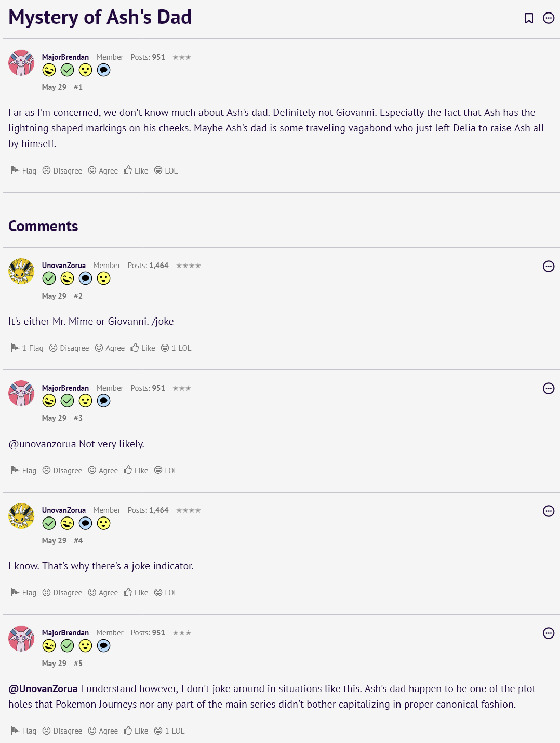Screen dimensions: 560x743
Task: Toggle Disagree on comment #4
Action: pyautogui.click(x=62, y=592)
